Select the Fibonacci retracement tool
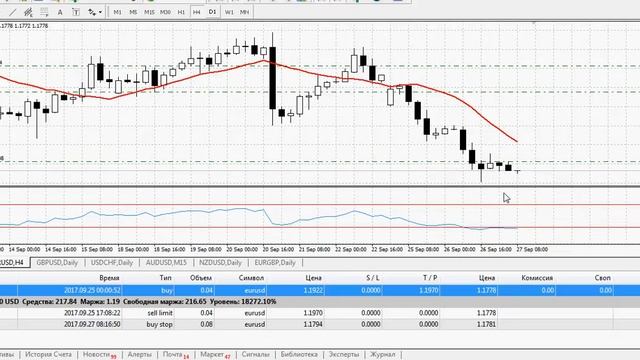Viewport: 640px width, 360px height. (44, 12)
